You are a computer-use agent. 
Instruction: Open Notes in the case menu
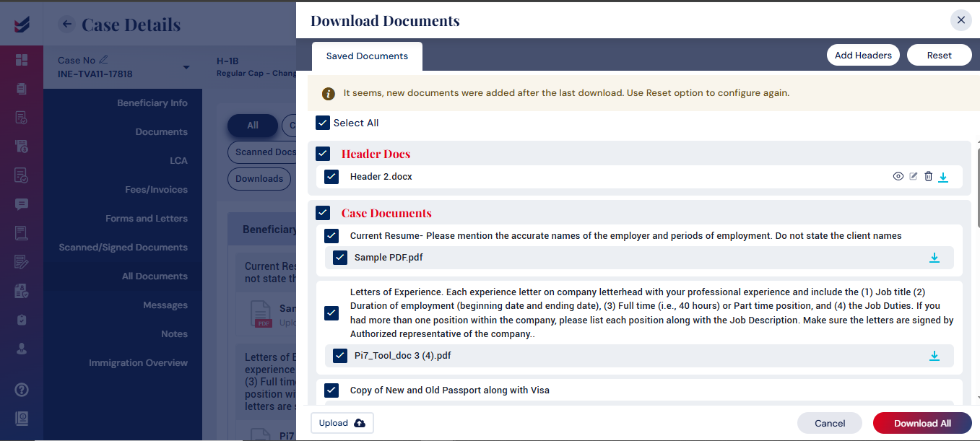coord(175,334)
